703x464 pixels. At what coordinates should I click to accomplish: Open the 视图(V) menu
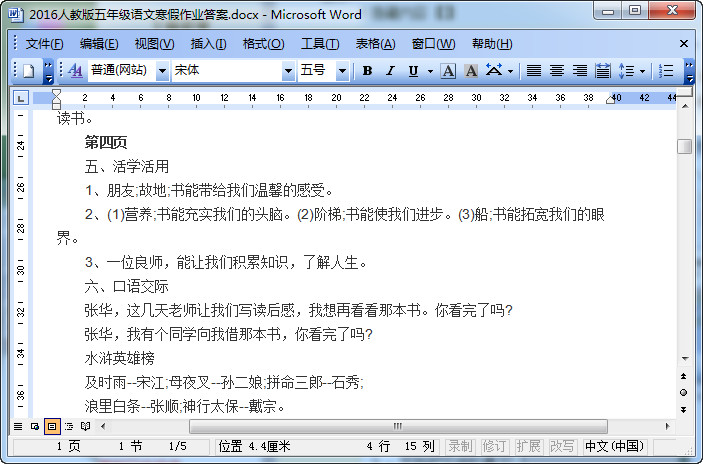154,44
